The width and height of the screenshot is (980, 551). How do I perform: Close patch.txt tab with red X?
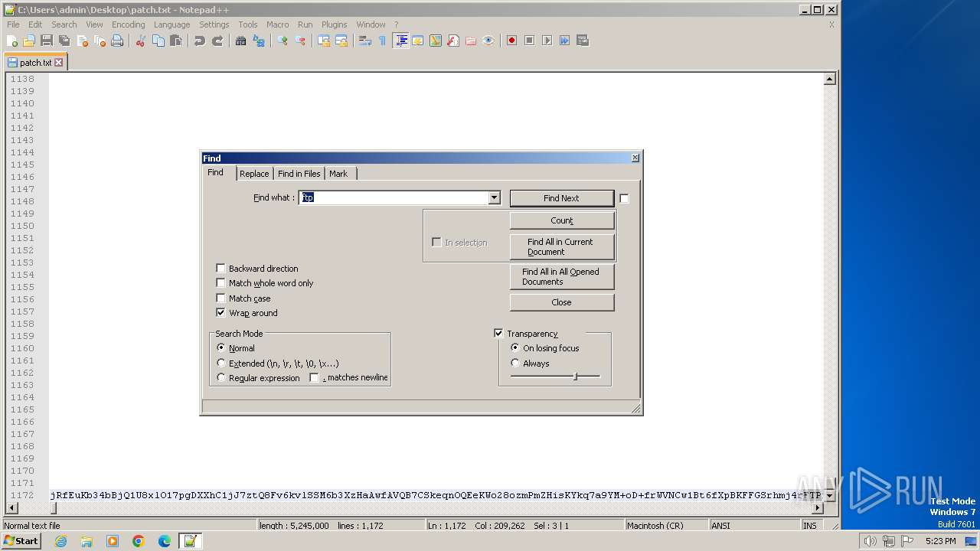(58, 63)
